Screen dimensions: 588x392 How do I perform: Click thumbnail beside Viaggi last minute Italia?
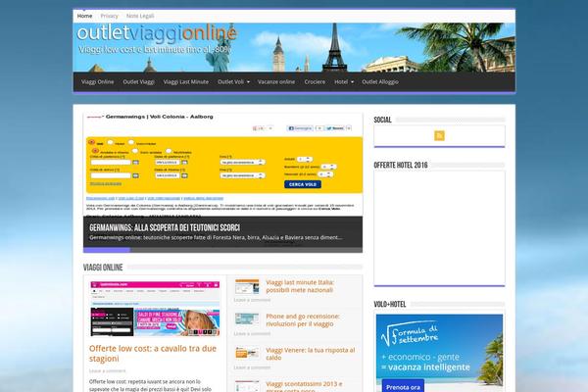click(x=247, y=286)
